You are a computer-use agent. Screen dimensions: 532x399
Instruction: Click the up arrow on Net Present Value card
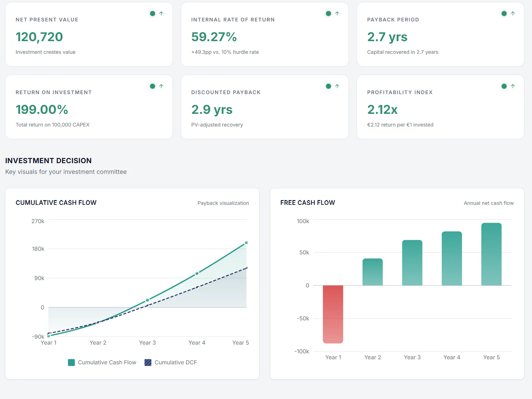(161, 14)
